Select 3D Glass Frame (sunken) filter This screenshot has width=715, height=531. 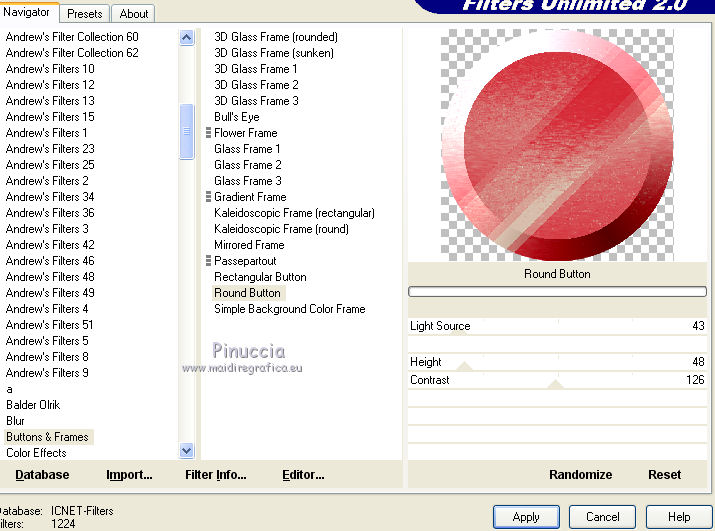pyautogui.click(x=274, y=53)
